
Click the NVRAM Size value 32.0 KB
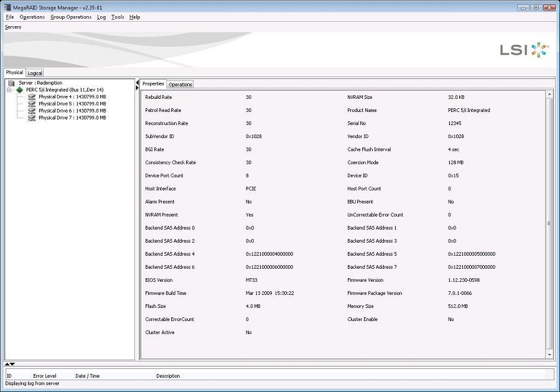(456, 97)
